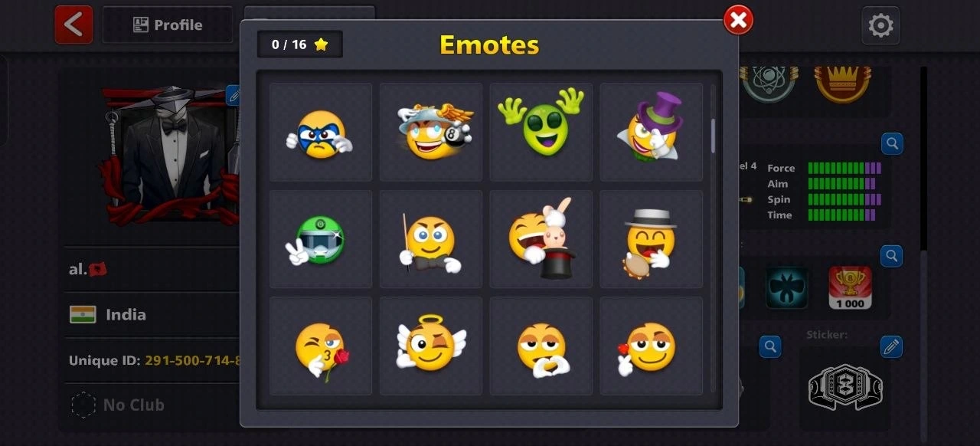Pick the rabbit in magic hat emote

pyautogui.click(x=541, y=239)
